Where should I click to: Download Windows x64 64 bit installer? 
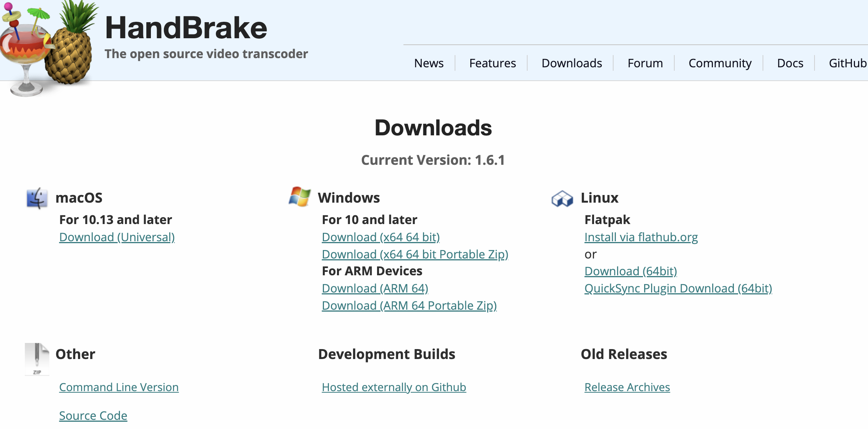[x=381, y=237]
